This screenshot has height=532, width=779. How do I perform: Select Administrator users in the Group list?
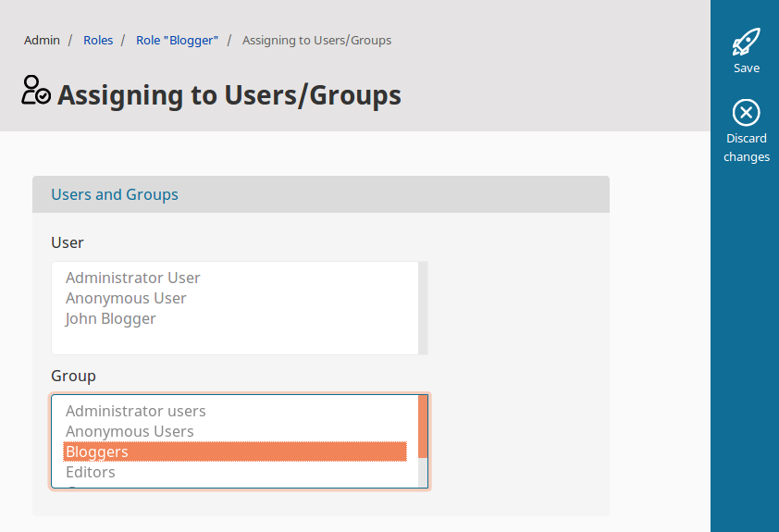136,411
